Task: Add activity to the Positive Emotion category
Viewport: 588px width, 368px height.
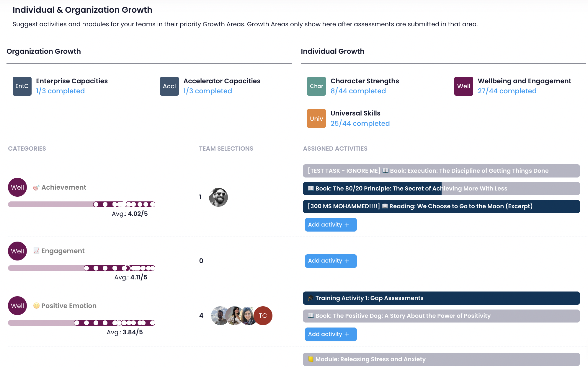Action: (x=331, y=334)
